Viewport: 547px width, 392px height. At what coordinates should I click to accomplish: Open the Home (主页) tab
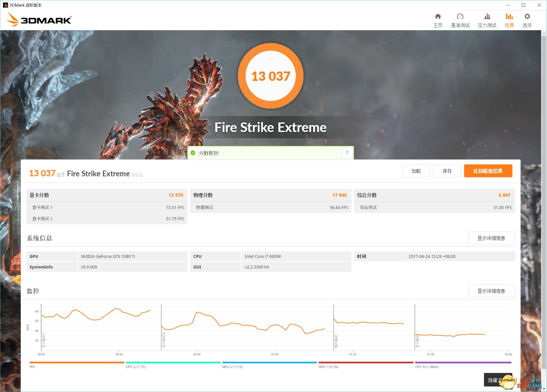[x=438, y=21]
